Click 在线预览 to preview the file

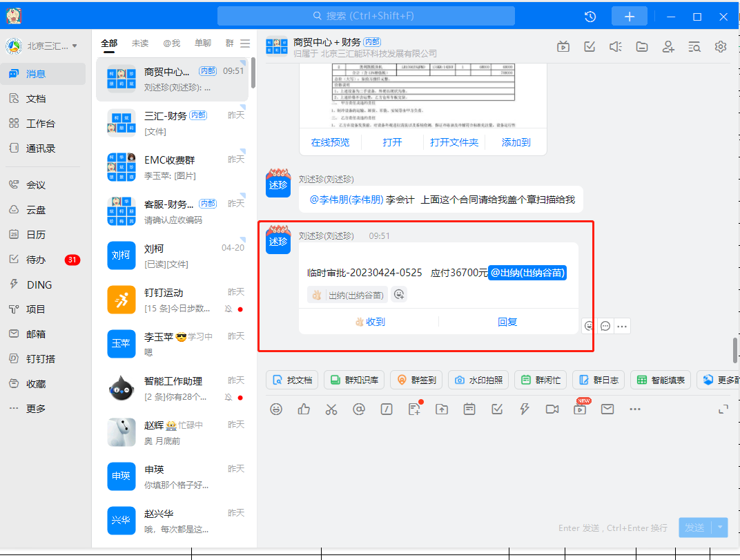point(330,142)
